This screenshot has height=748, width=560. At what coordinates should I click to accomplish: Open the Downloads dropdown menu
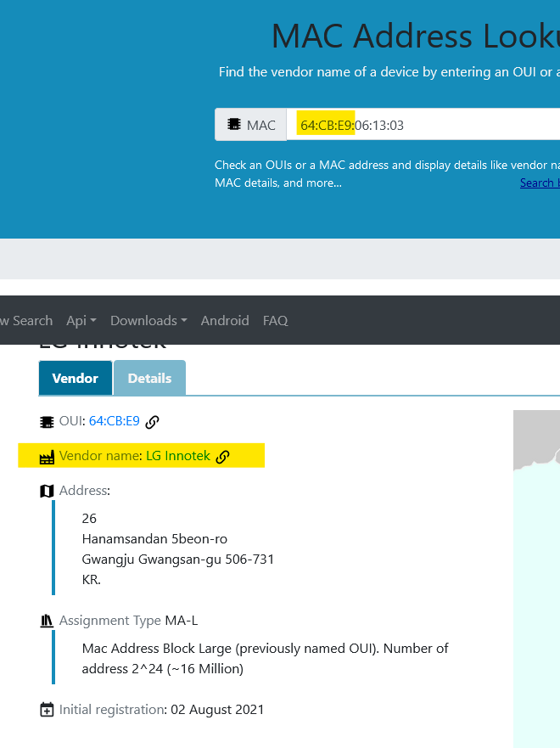click(148, 321)
